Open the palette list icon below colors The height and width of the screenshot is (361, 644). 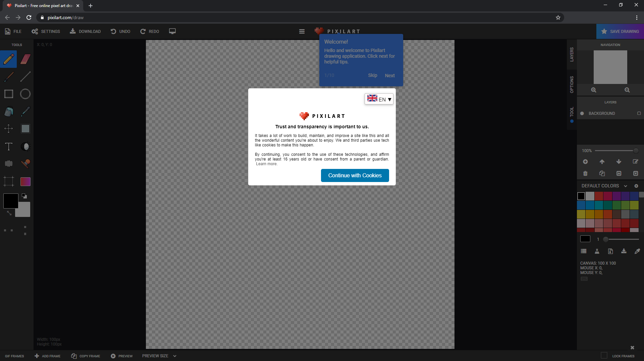[x=584, y=251]
